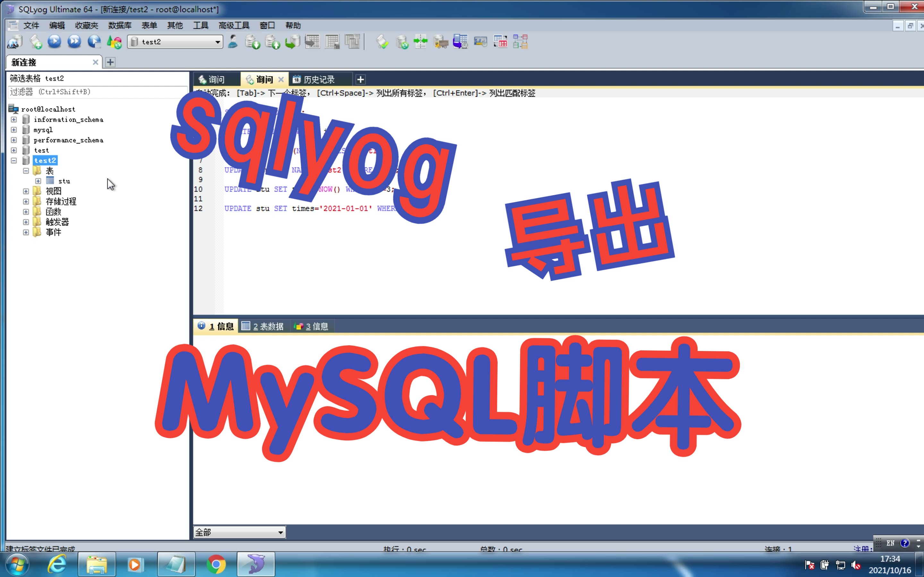Screen dimensions: 924x577
Task: Open the 高级工具 menu
Action: coord(234,26)
